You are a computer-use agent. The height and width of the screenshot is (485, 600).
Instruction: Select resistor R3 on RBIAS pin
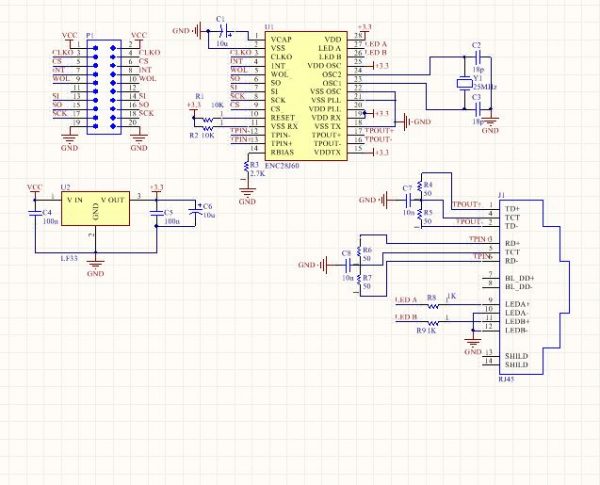pos(246,168)
